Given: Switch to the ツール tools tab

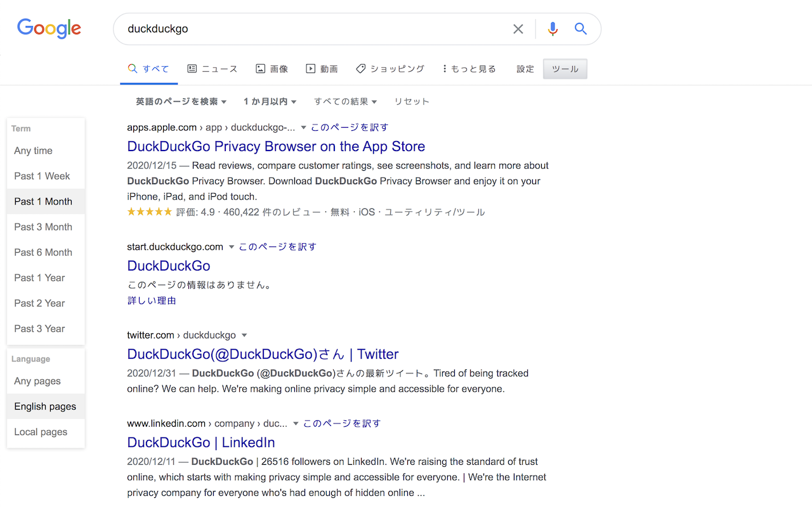Looking at the screenshot, I should click(x=564, y=69).
